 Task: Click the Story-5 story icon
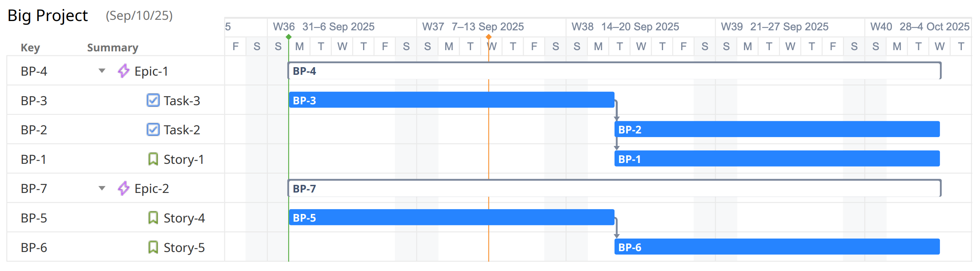coord(154,247)
